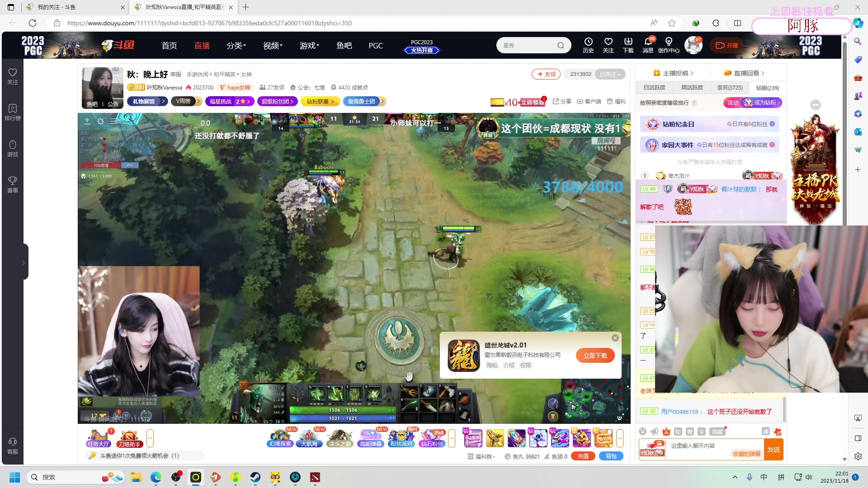This screenshot has height=488, width=868.
Task: Switch to 贵宾(3725) tab
Action: point(730,88)
